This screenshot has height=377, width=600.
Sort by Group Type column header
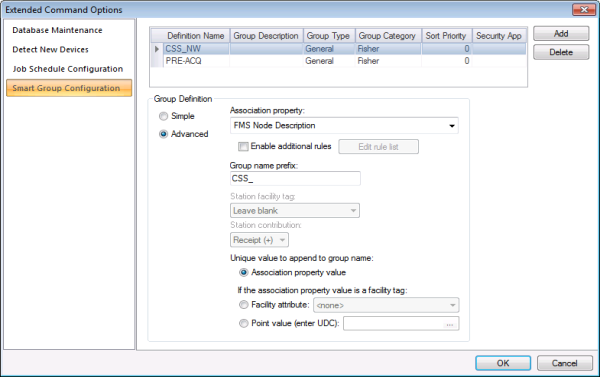click(329, 36)
